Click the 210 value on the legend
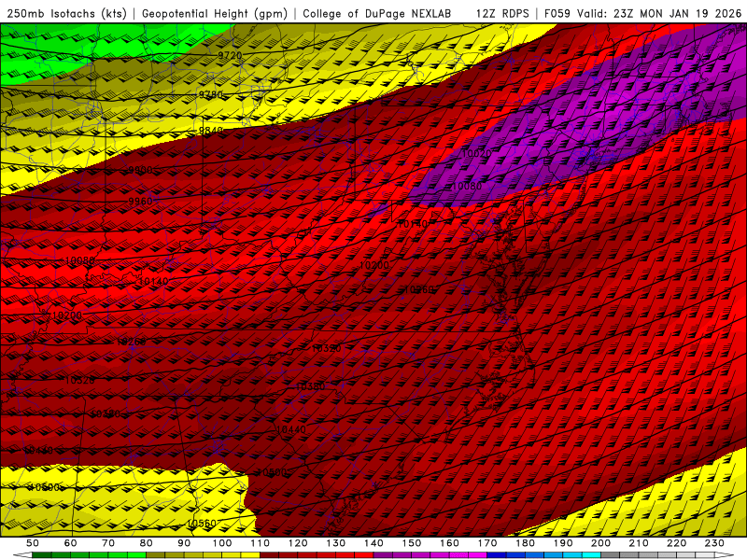The image size is (747, 560). [x=639, y=543]
